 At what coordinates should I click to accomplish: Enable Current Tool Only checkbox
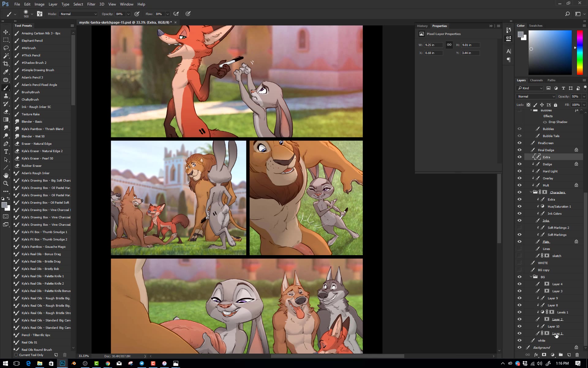coord(16,355)
